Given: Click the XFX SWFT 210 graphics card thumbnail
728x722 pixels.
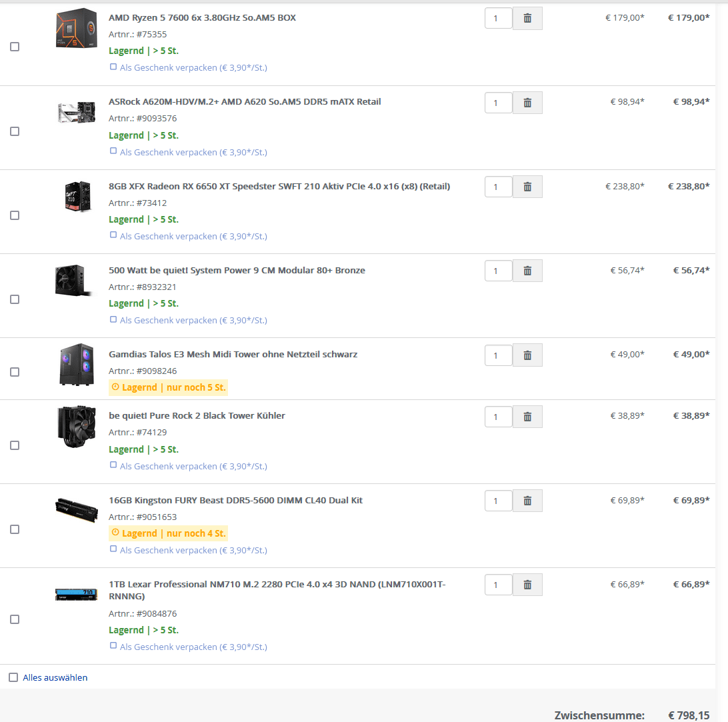Looking at the screenshot, I should (77, 197).
